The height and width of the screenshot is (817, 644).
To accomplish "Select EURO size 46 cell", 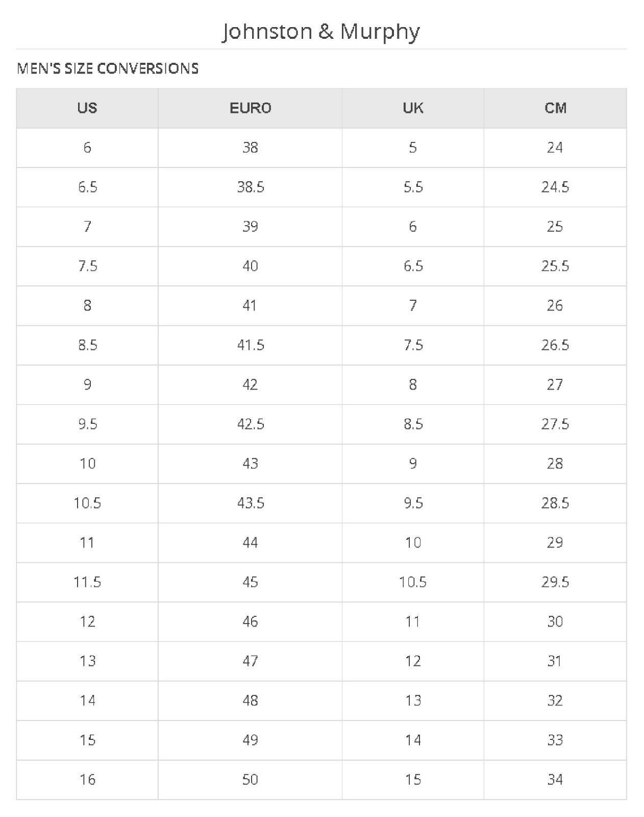I will coord(250,621).
